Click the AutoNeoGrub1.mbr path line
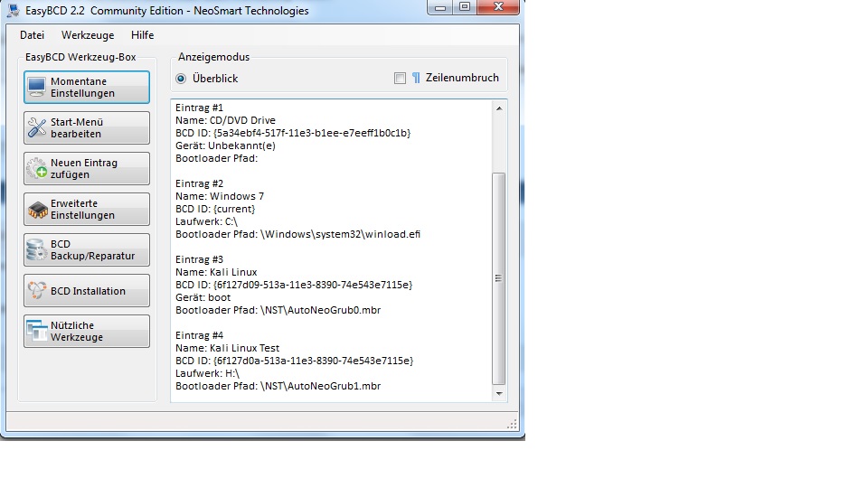This screenshot has height=488, width=868. pyautogui.click(x=278, y=386)
